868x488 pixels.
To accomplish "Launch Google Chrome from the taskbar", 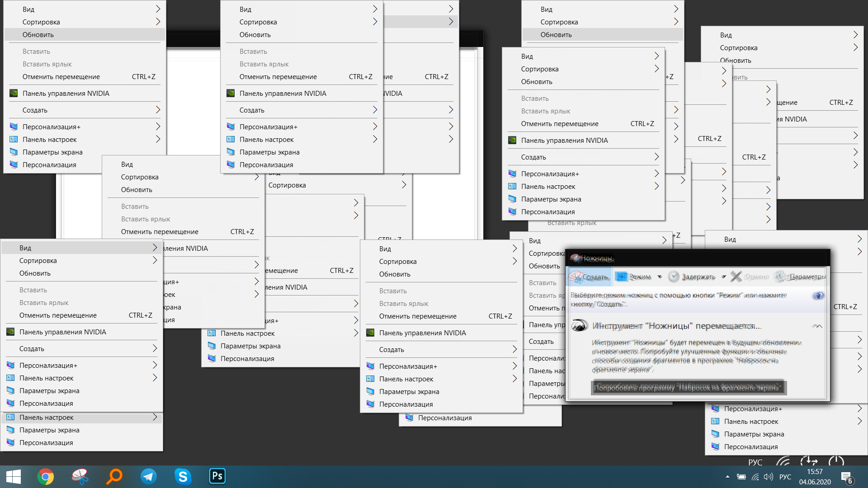I will [46, 477].
